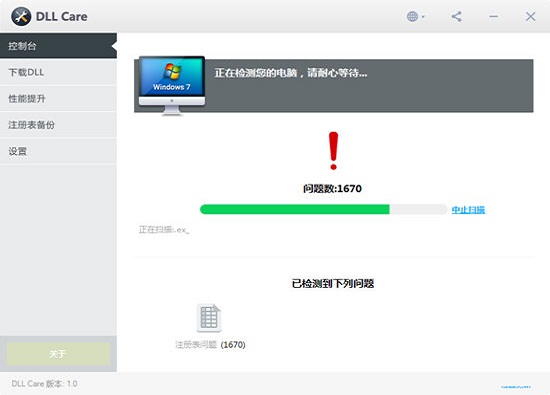The image size is (550, 395).
Task: Click the 问题数:1670 count text
Action: (332, 189)
